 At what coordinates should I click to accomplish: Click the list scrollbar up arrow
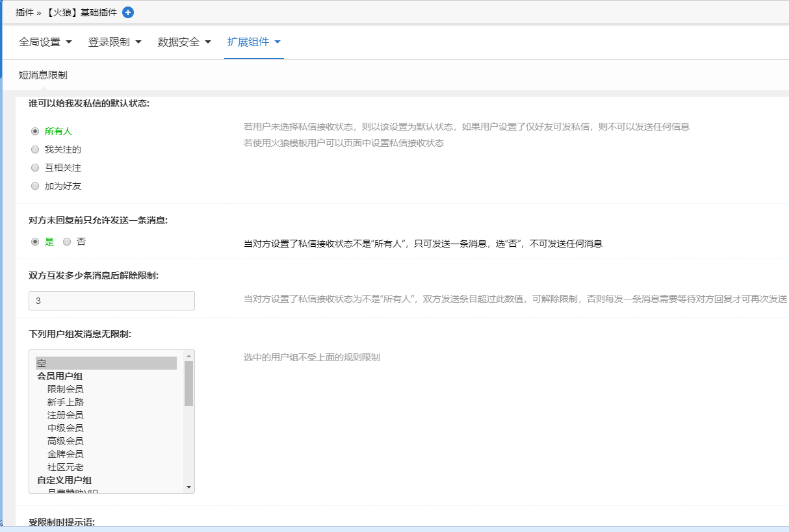188,356
